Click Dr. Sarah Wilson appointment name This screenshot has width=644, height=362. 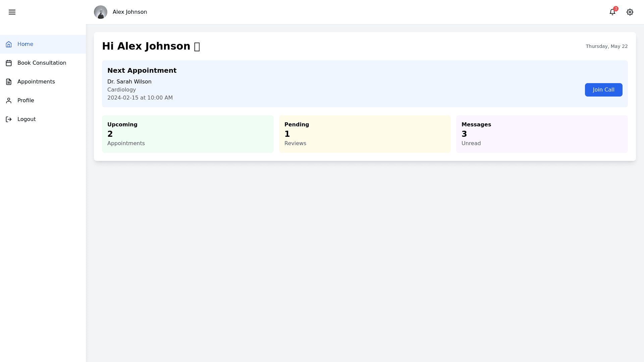click(x=129, y=82)
